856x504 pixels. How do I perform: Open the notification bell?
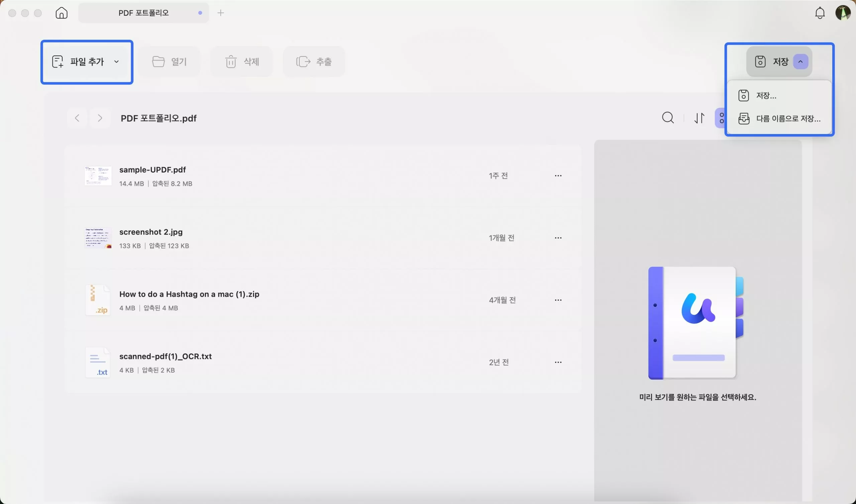[820, 13]
